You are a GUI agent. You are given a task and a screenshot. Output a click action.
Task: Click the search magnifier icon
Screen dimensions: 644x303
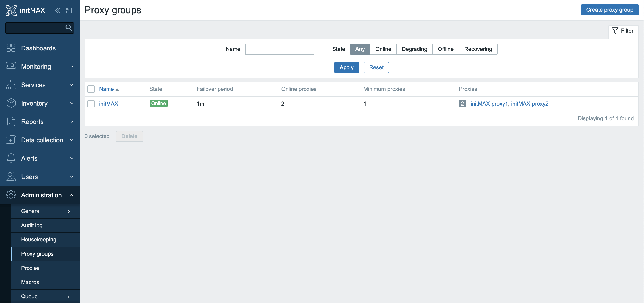(69, 28)
